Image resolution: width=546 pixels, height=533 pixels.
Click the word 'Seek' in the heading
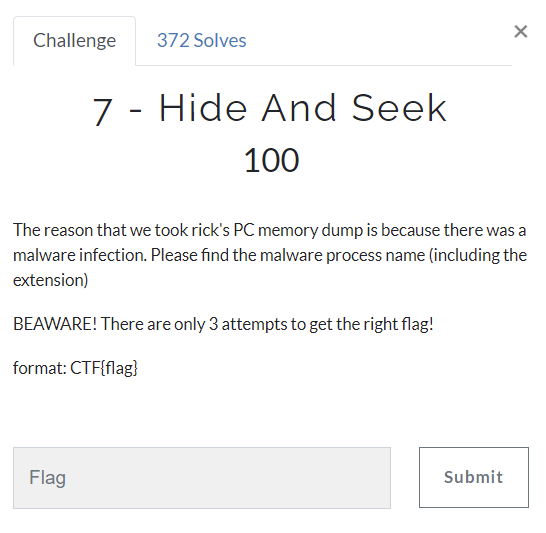399,108
